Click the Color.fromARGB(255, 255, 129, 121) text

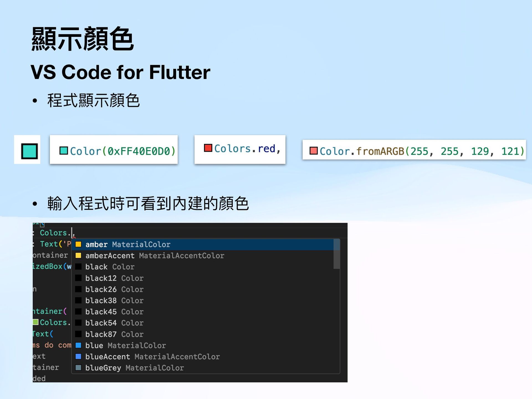pyautogui.click(x=422, y=151)
